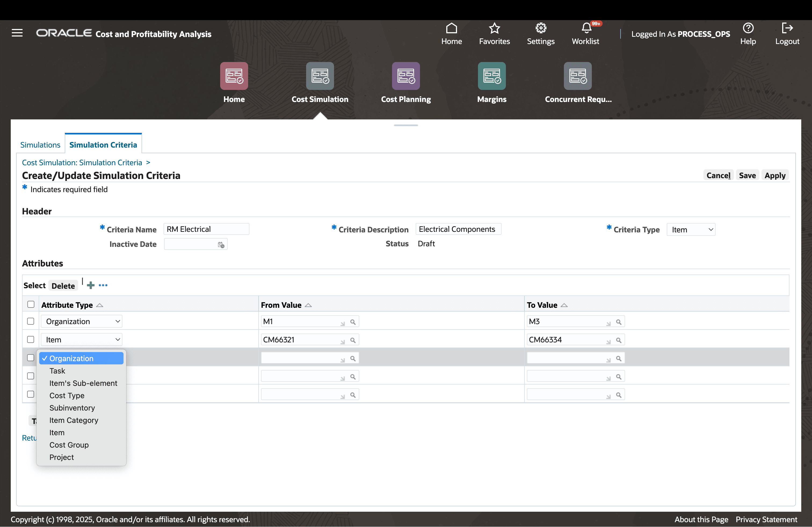Image resolution: width=812 pixels, height=527 pixels.
Task: Choose Cost Group from the attribute list
Action: click(69, 445)
